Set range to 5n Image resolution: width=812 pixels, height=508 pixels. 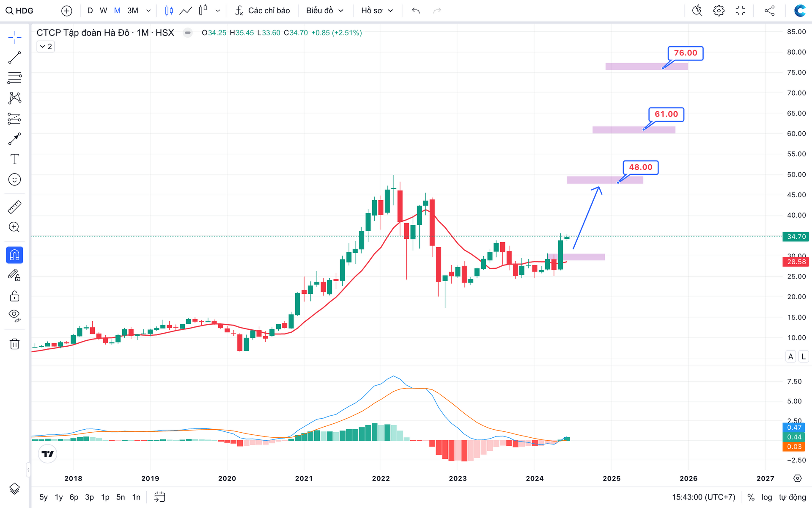click(121, 497)
